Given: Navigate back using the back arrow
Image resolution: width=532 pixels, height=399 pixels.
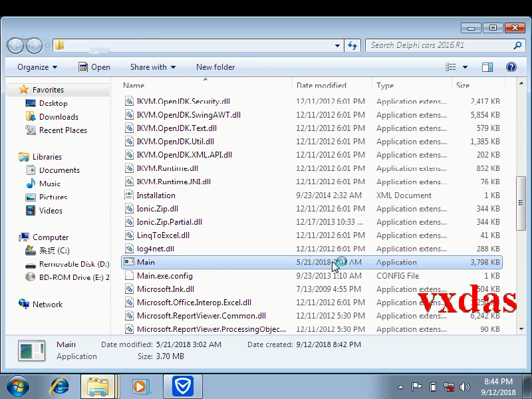Looking at the screenshot, I should 15,46.
